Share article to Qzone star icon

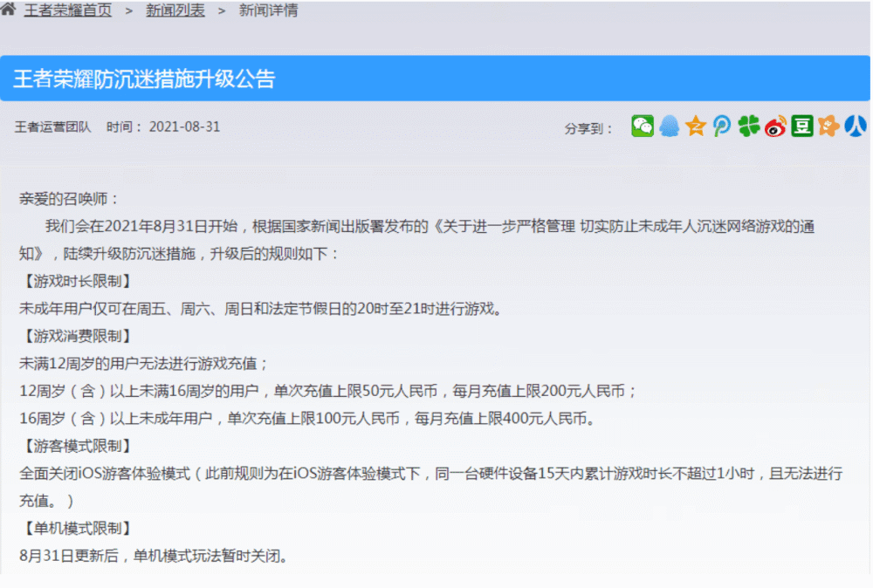[x=696, y=126]
